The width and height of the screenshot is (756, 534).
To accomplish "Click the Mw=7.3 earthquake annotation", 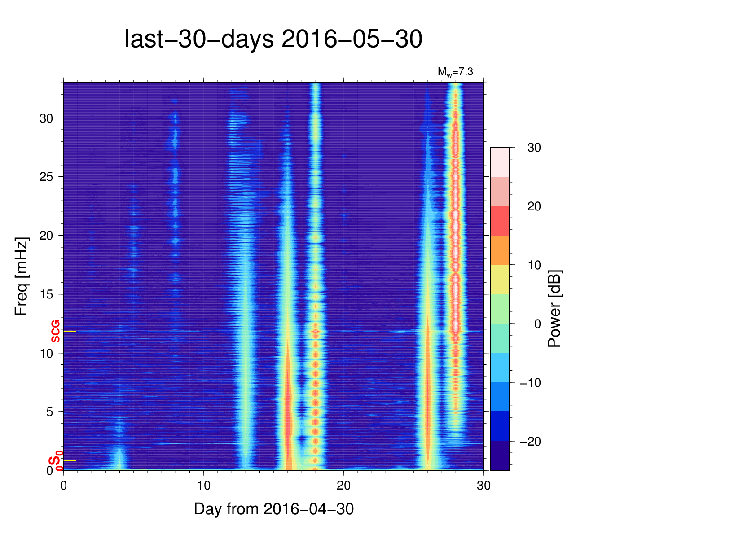I will pyautogui.click(x=455, y=72).
